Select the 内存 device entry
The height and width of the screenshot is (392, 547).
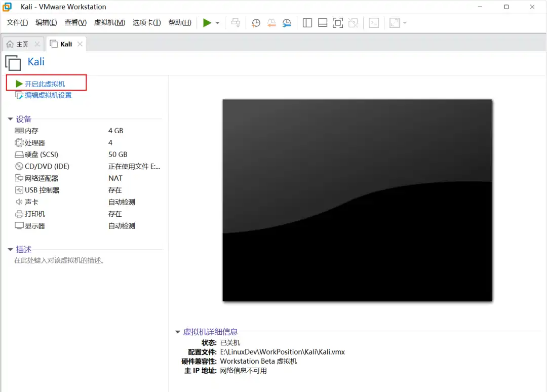pos(31,131)
